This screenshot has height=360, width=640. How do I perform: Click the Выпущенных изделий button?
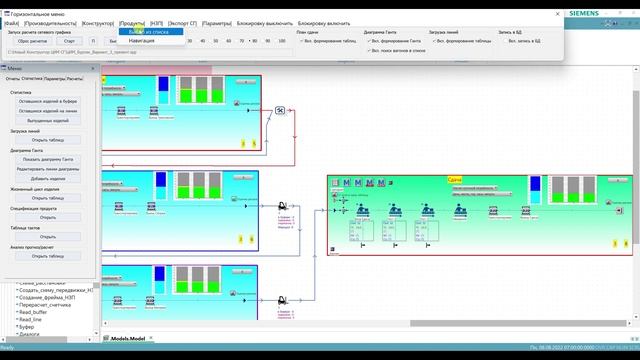click(48, 121)
